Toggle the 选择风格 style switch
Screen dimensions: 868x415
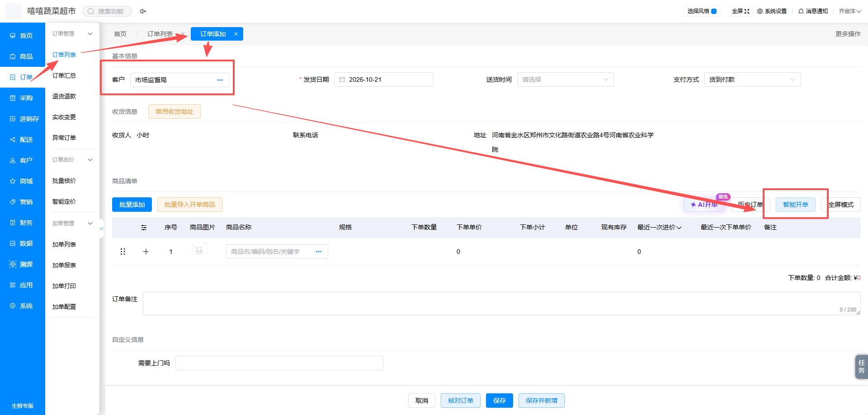(714, 11)
